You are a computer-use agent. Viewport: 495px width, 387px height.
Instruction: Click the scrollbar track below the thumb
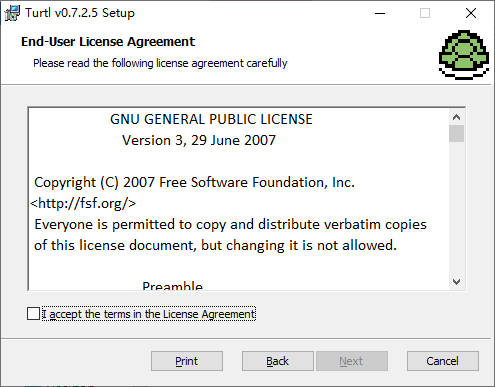456,208
